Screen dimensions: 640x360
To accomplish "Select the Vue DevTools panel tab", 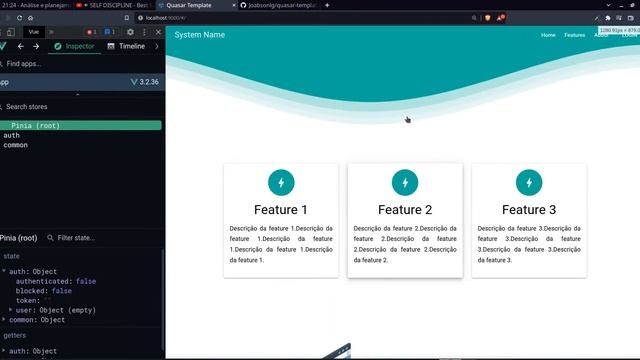I will (33, 32).
